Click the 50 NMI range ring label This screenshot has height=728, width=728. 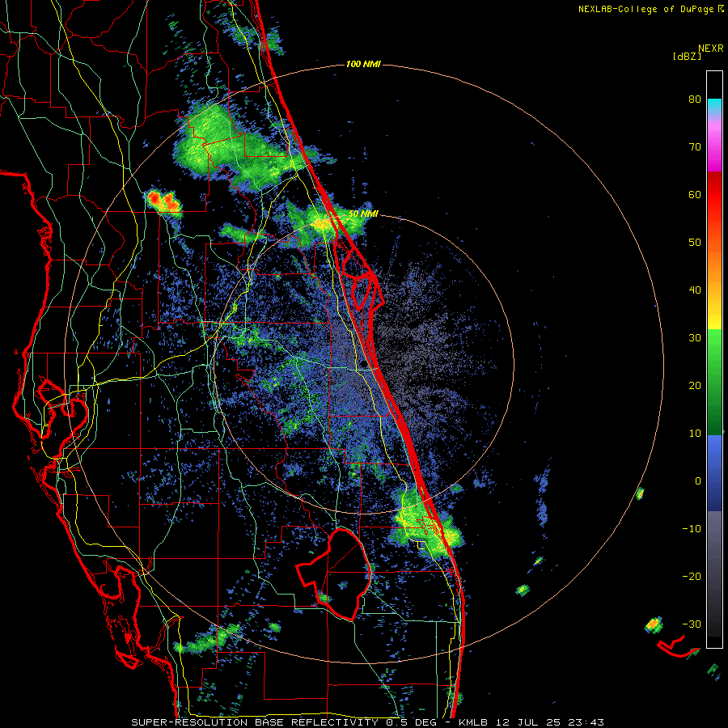pos(363,214)
